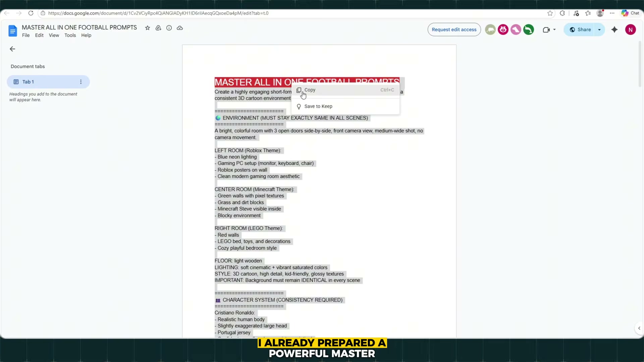Viewport: 644px width, 362px height.
Task: Click the "LEFT ROOM (Roblox Theme):" line
Action: tap(248, 150)
